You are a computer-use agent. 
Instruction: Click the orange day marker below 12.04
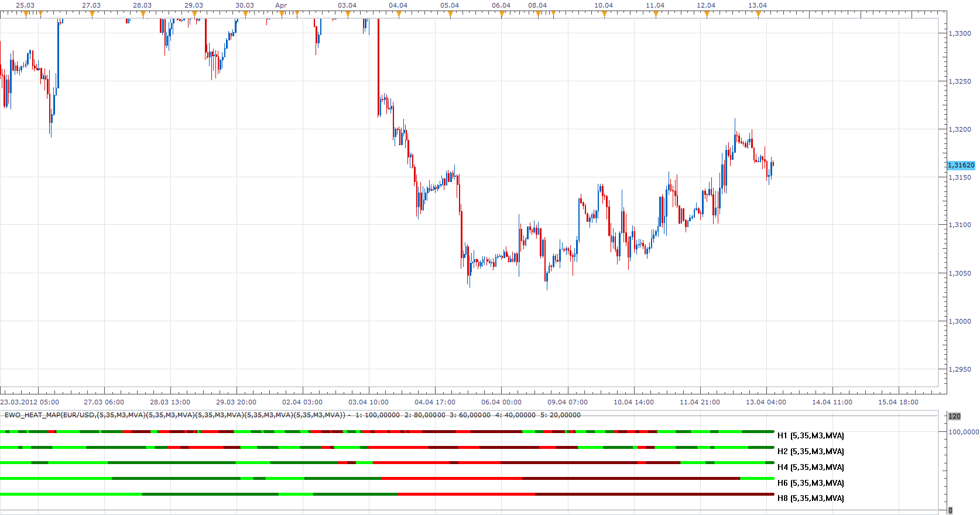coord(707,15)
